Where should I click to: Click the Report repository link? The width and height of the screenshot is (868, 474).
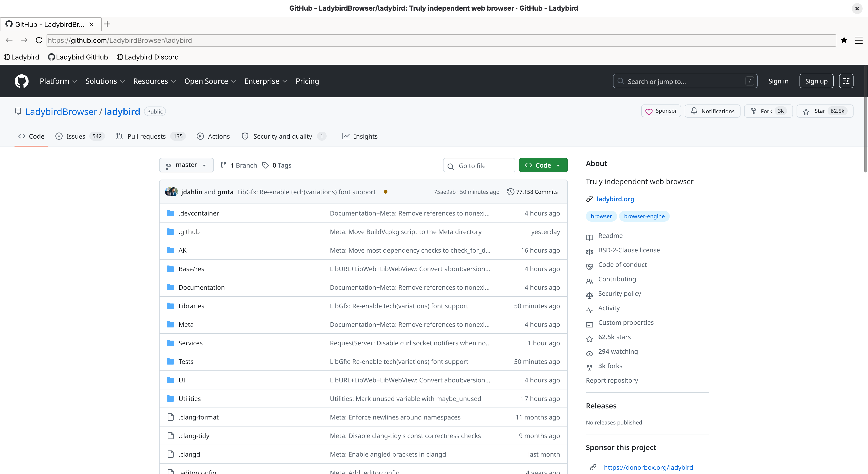coord(612,380)
